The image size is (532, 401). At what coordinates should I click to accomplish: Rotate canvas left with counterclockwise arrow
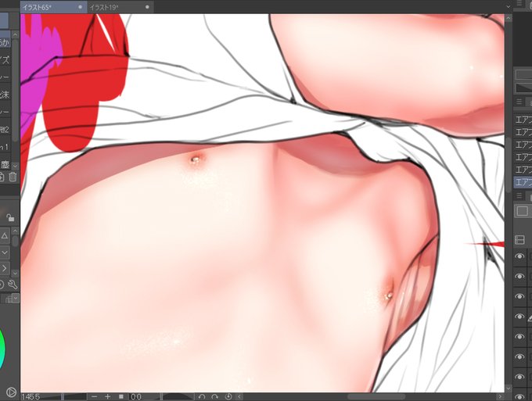[202, 396]
